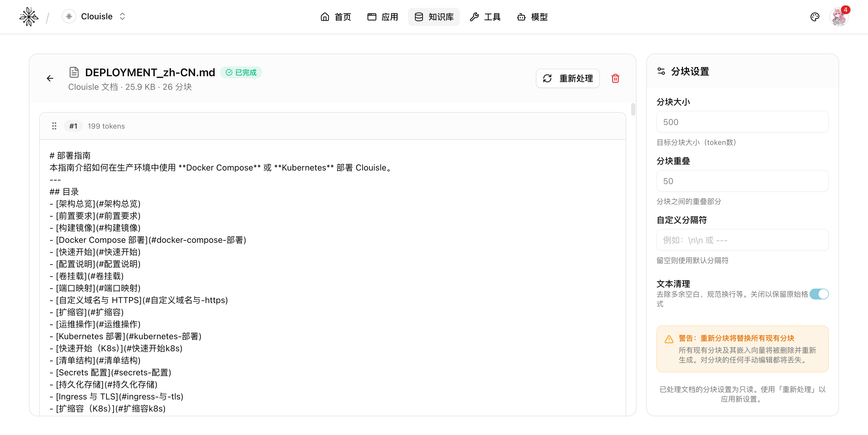Screen dimensions: 868x435
Task: Click the back arrow to exit document view
Action: tap(50, 78)
